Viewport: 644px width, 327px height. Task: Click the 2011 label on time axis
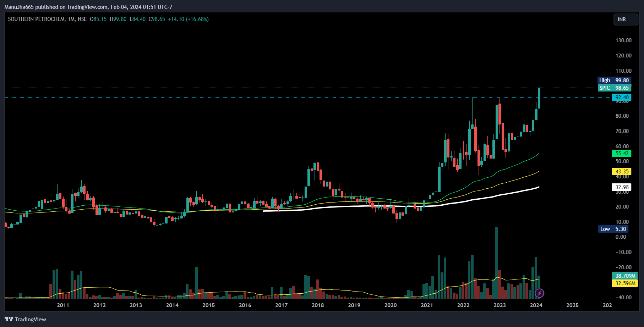[63, 305]
